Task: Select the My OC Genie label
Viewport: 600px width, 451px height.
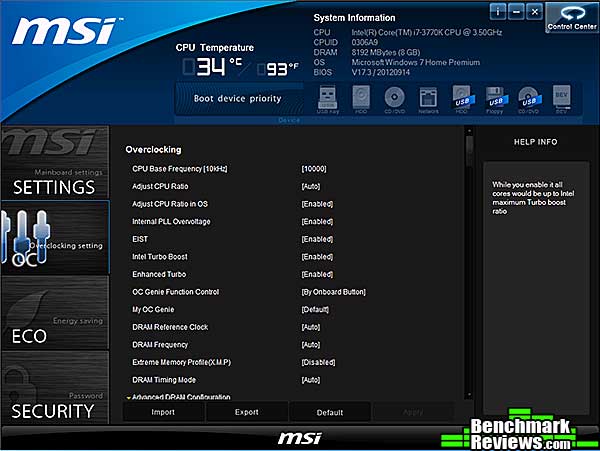Action: click(153, 309)
